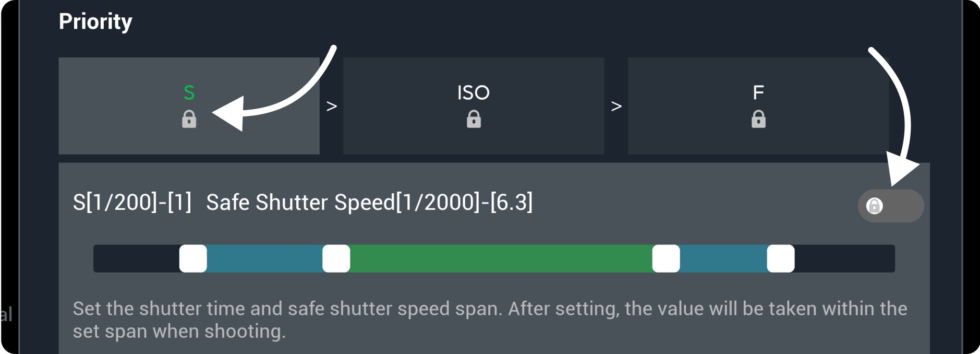Click the lock icon under S
The width and height of the screenshot is (980, 354).
189,120
